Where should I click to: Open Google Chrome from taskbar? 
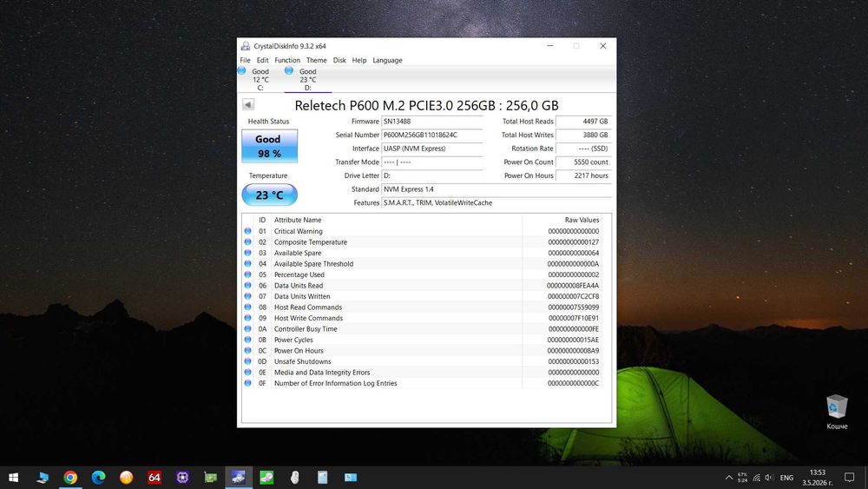click(x=70, y=478)
